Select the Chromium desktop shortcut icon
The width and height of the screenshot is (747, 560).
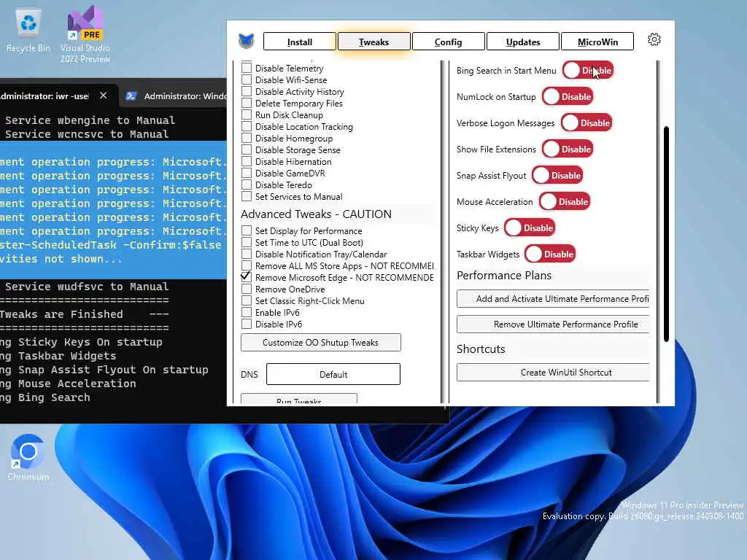point(28,457)
